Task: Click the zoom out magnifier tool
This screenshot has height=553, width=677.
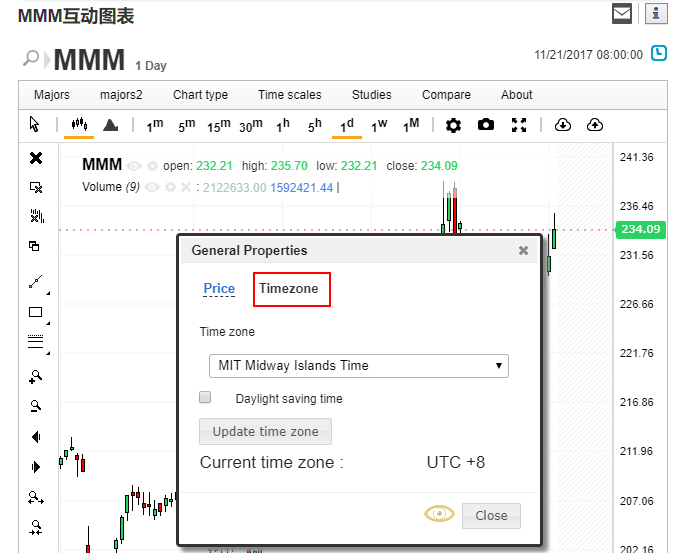Action: tap(36, 406)
